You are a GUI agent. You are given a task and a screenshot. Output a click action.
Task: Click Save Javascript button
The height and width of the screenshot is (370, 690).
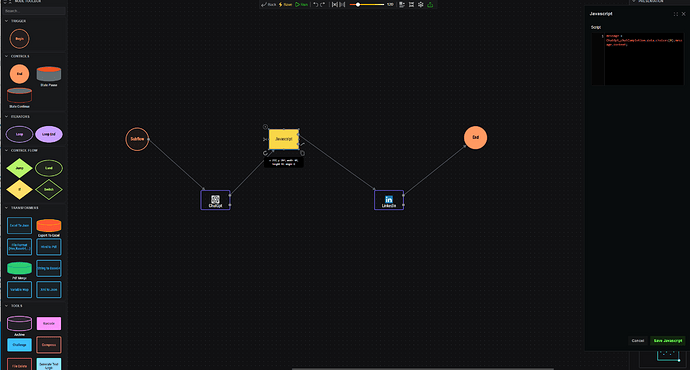(x=668, y=341)
